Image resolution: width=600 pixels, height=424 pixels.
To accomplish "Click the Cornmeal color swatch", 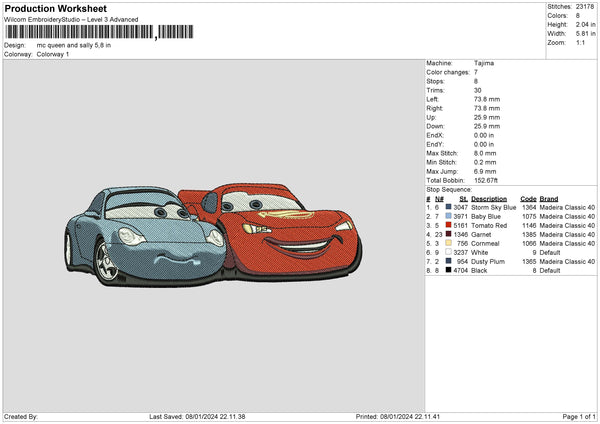I will [448, 243].
